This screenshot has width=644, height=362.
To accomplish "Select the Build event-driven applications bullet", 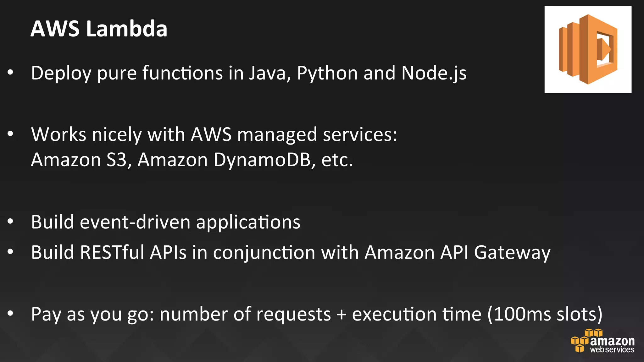I will point(166,222).
